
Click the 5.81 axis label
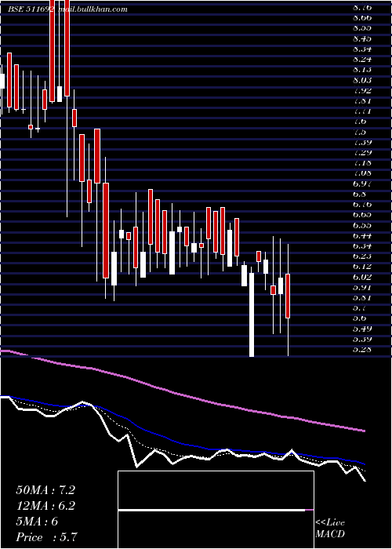tap(362, 298)
